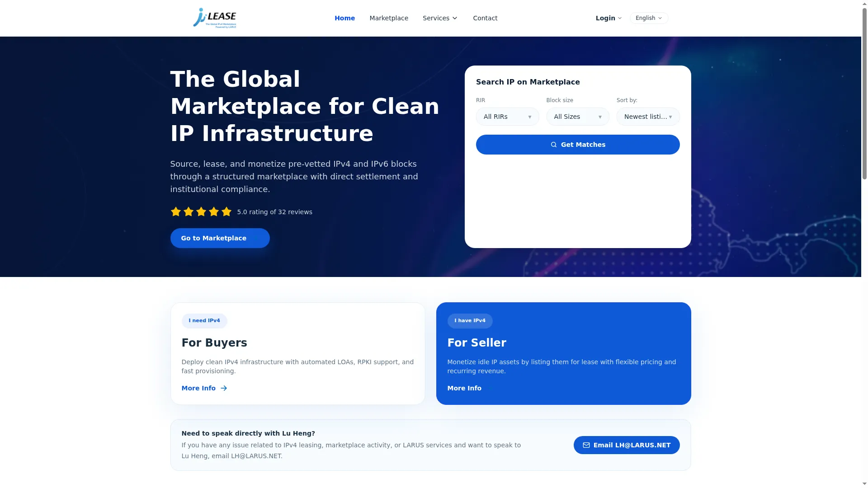Click the search magnifier icon in Get Matches
The image size is (868, 488).
[553, 145]
